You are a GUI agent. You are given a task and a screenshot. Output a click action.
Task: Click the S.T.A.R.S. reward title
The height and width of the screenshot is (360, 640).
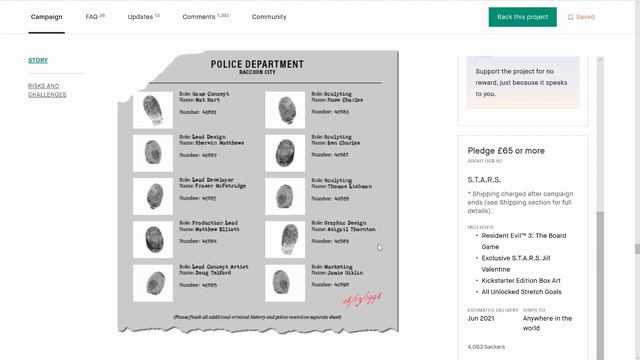click(x=484, y=180)
